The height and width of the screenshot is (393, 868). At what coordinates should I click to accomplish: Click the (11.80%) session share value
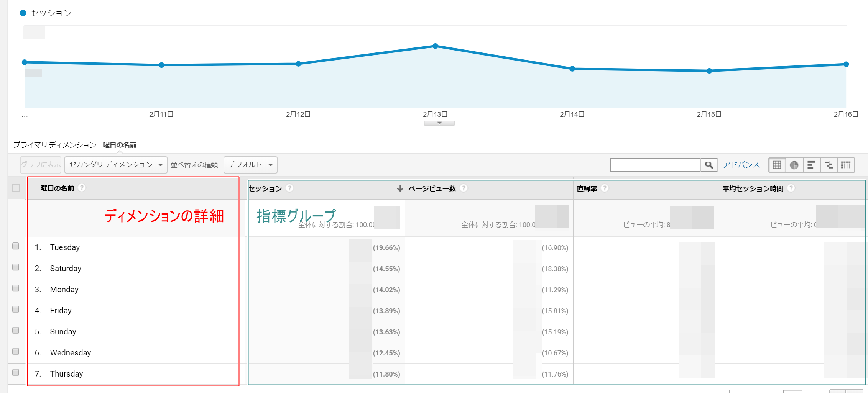point(386,374)
